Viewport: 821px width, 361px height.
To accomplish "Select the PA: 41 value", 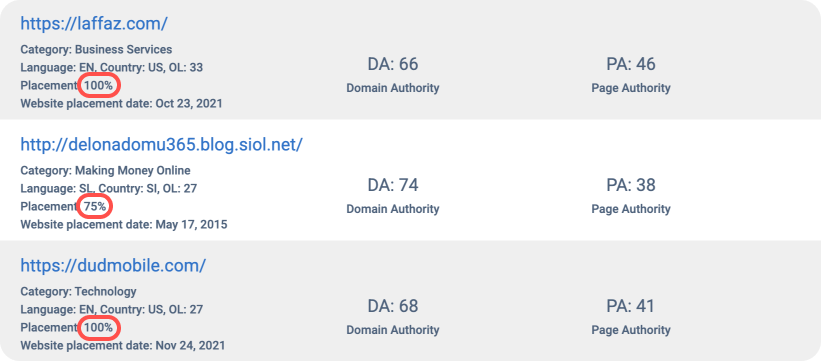I will point(631,306).
